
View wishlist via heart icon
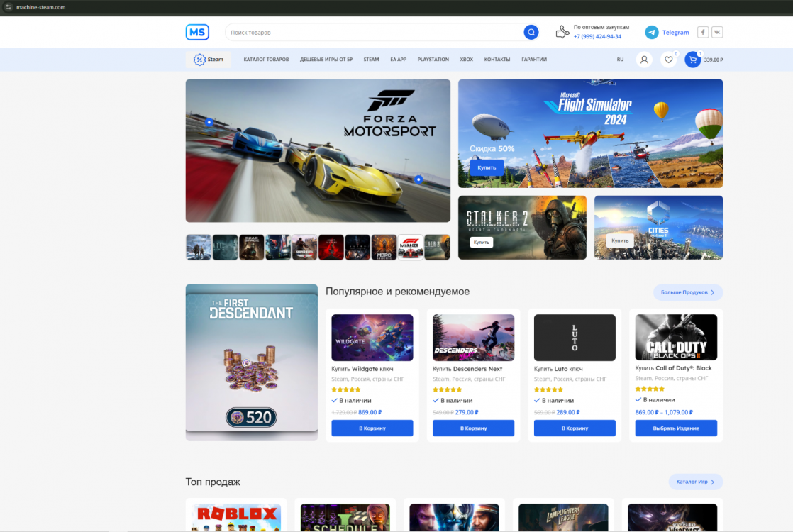coord(668,60)
